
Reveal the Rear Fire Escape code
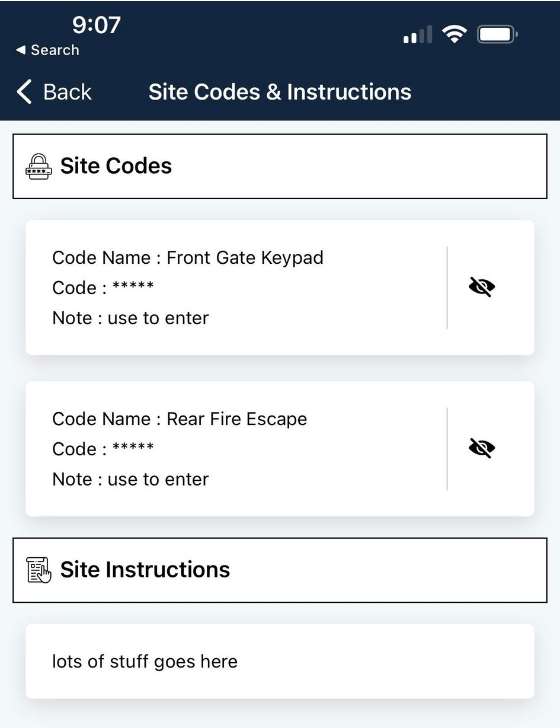[x=482, y=448]
